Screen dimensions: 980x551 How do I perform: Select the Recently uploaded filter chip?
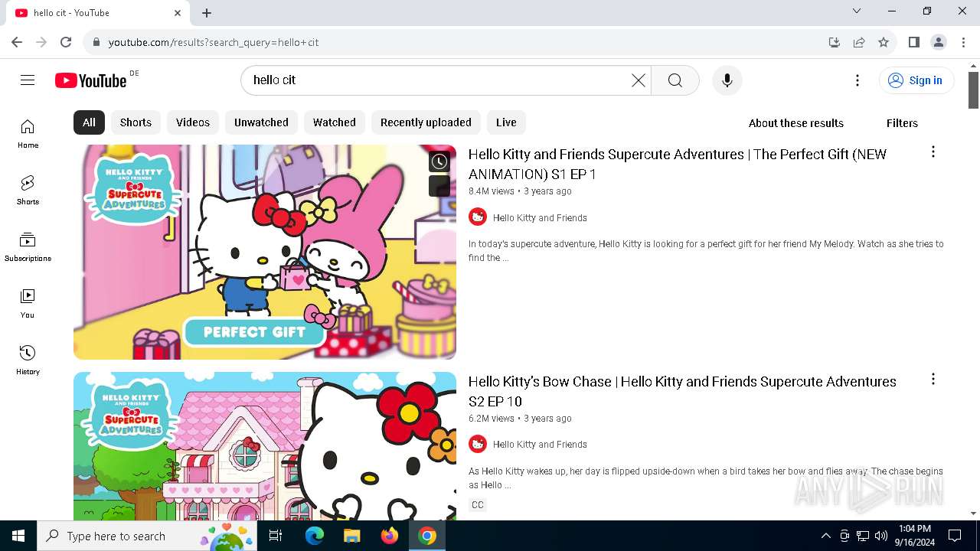pyautogui.click(x=426, y=122)
